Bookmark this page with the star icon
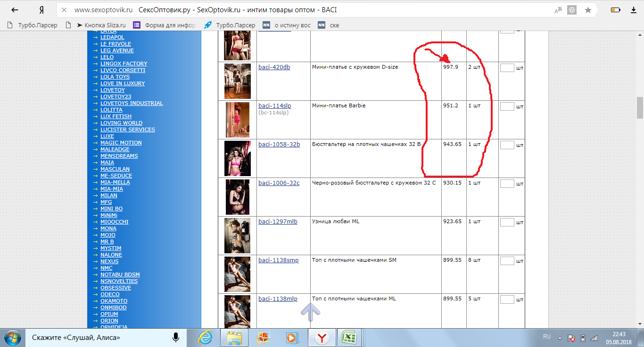Screen dimensions: 644x347 [588, 10]
